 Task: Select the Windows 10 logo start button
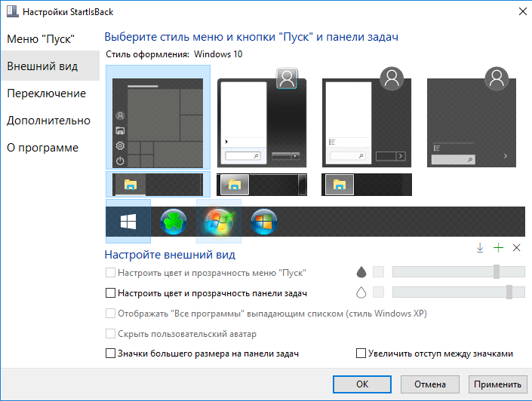128,222
